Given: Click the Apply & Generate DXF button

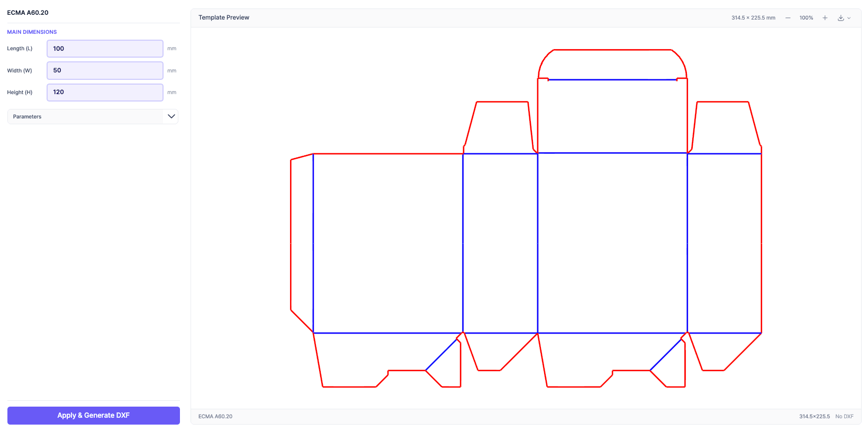Looking at the screenshot, I should pyautogui.click(x=94, y=416).
